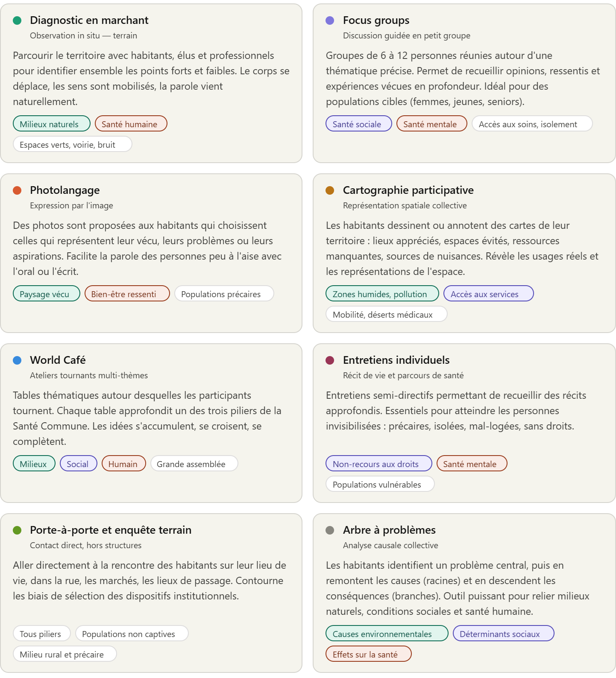Image resolution: width=616 pixels, height=678 pixels.
Task: Click the crimson dot beside Entretiens individuels
Action: click(x=330, y=360)
